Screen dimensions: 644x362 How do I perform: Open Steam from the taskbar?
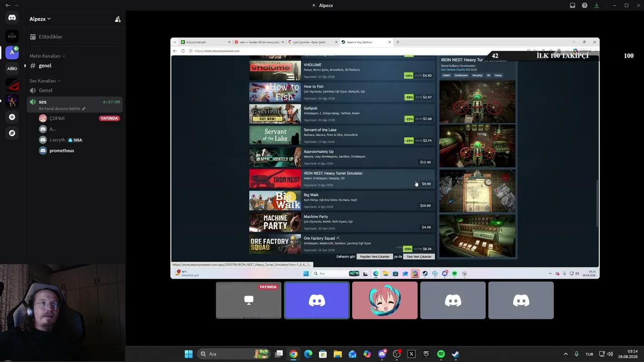tap(455, 354)
